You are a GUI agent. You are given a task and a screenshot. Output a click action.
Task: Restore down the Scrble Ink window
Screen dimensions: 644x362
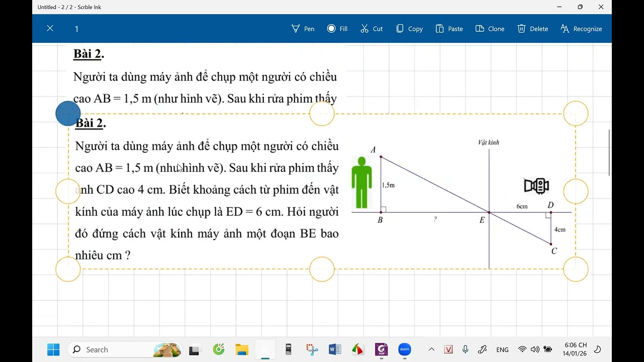580,7
